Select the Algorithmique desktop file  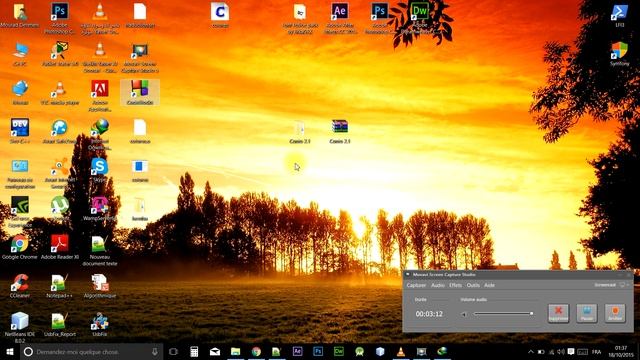click(x=100, y=286)
